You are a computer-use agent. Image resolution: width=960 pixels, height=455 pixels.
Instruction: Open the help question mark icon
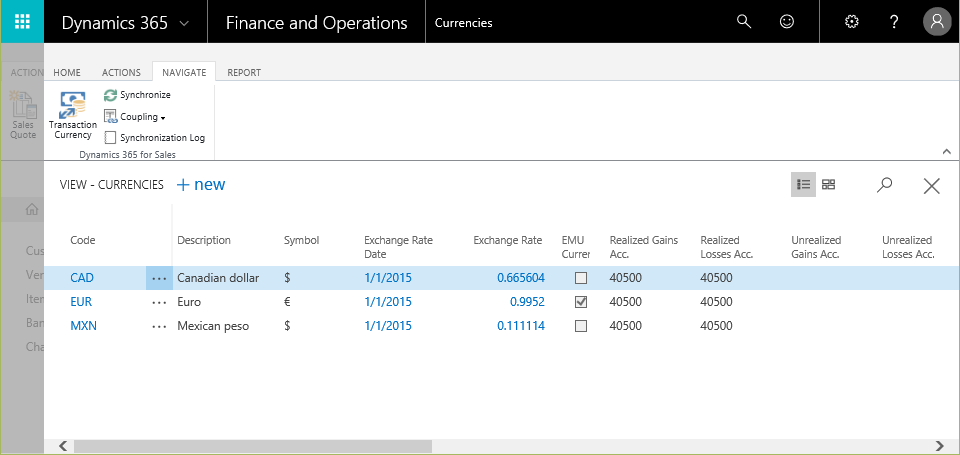click(894, 22)
